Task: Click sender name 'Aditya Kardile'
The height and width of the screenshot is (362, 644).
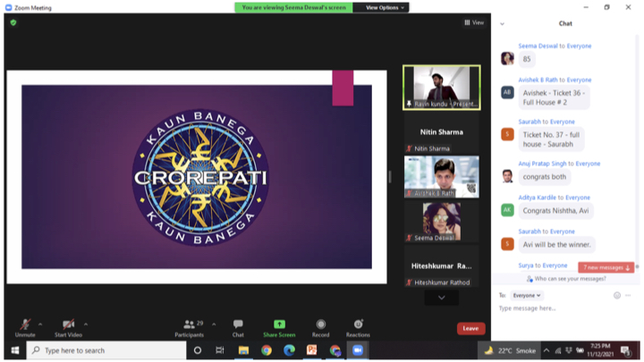Action: pos(537,198)
